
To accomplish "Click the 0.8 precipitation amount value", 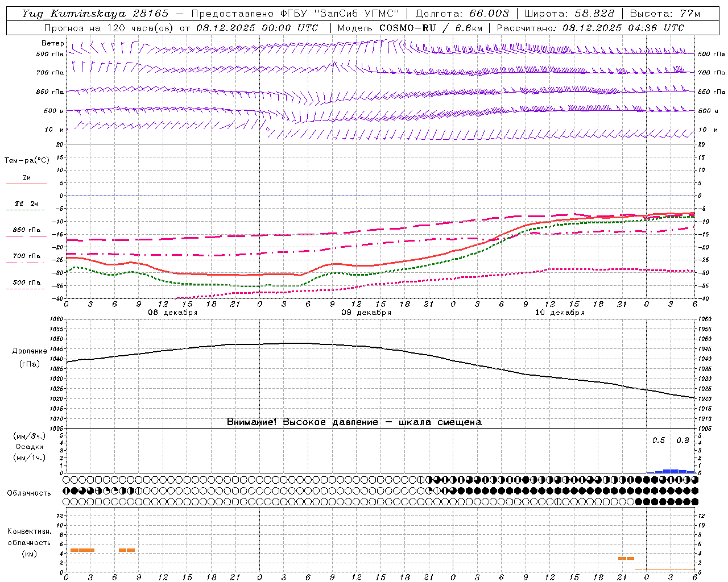I will 682,440.
